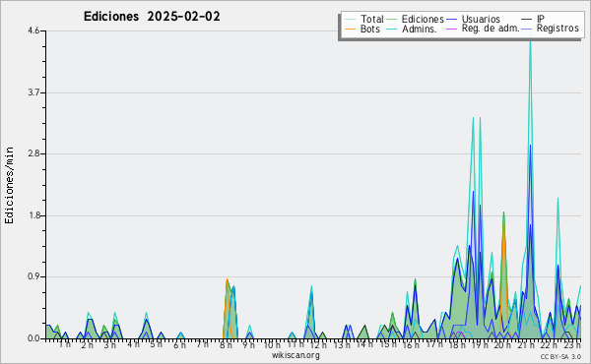The height and width of the screenshot is (364, 591).
Task: Click the 0.9 y-axis value
Action: 33,277
